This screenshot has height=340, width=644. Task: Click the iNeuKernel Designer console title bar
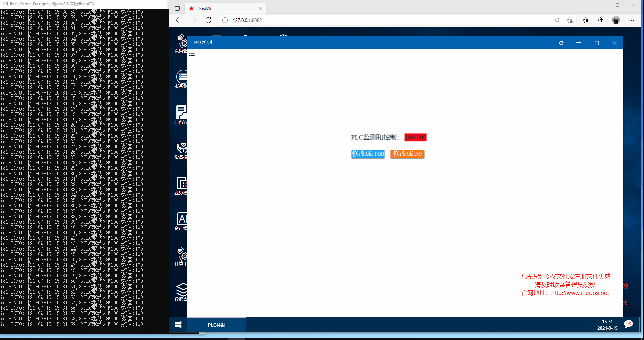(84, 4)
